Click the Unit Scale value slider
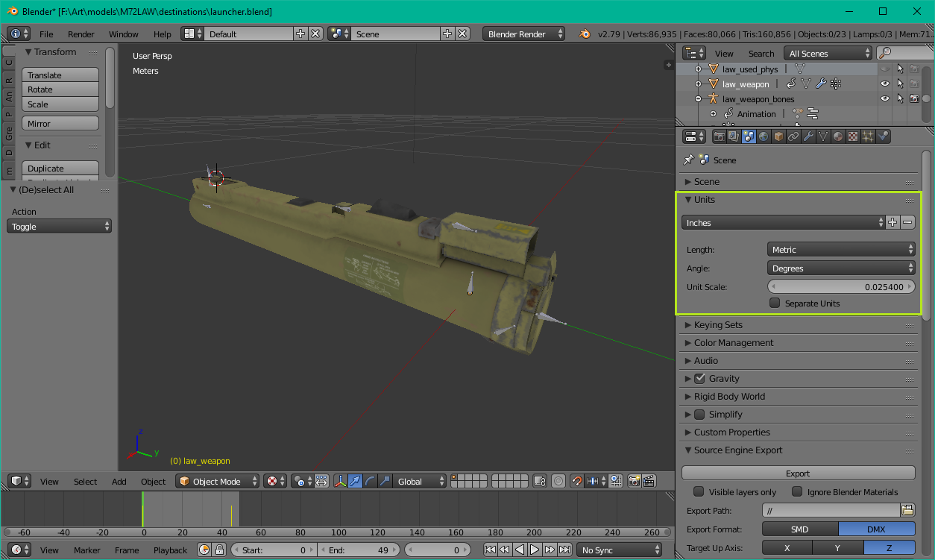The width and height of the screenshot is (935, 560). 841,286
